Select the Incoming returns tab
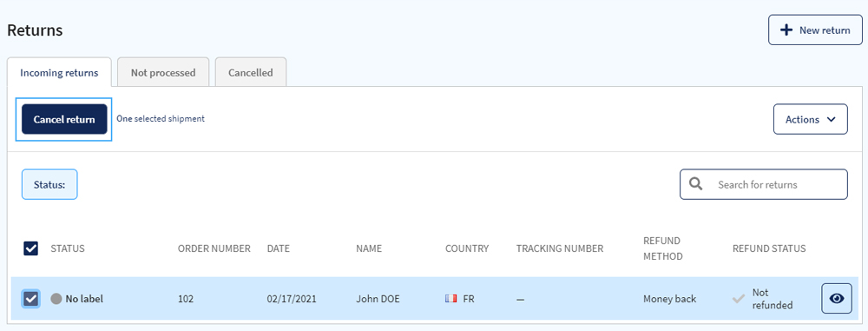Viewport: 868px width, 331px height. [x=59, y=73]
